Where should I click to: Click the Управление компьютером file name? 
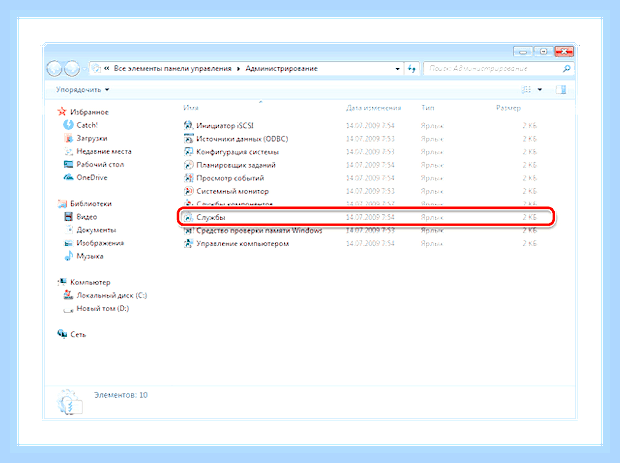pyautogui.click(x=242, y=244)
